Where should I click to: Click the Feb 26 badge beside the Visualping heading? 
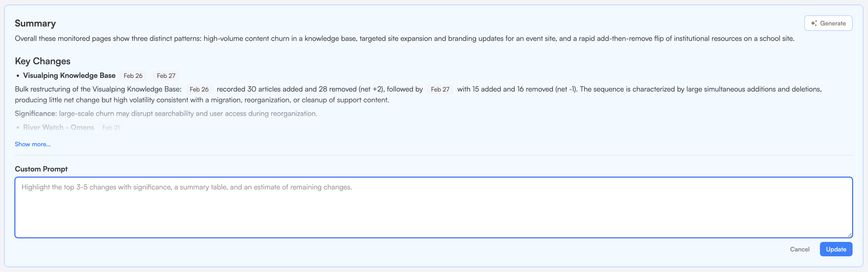[133, 76]
